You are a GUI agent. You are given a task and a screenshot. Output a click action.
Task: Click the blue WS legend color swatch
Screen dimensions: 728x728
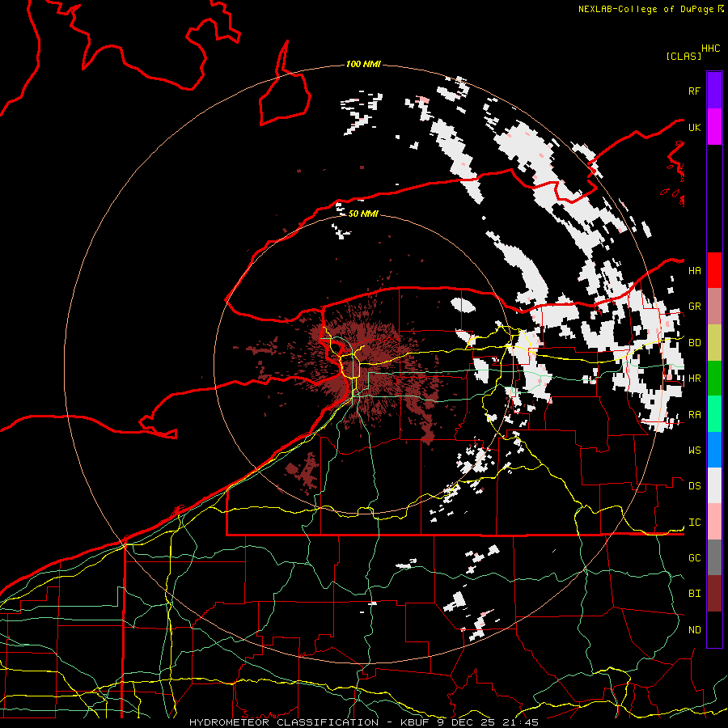(x=714, y=450)
